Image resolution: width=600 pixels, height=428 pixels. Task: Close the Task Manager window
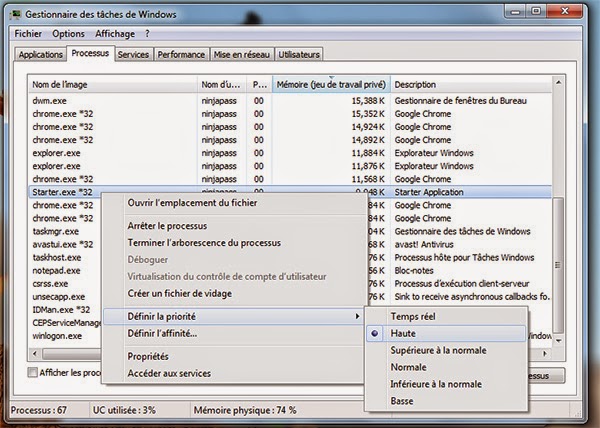coord(565,11)
